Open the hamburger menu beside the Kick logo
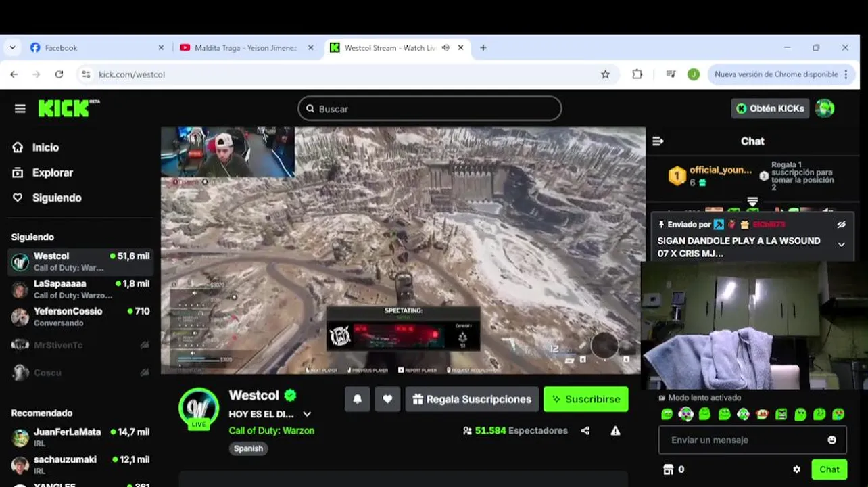Viewport: 868px width, 487px height. [20, 109]
